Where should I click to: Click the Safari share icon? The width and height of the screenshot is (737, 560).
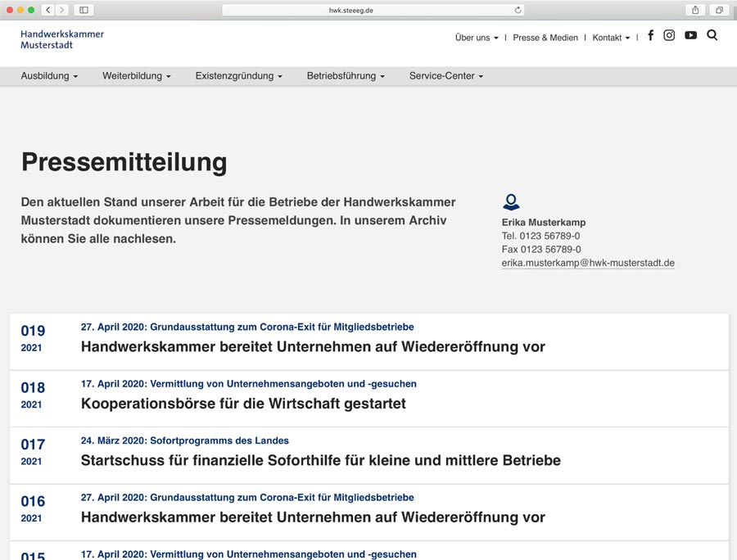695,10
